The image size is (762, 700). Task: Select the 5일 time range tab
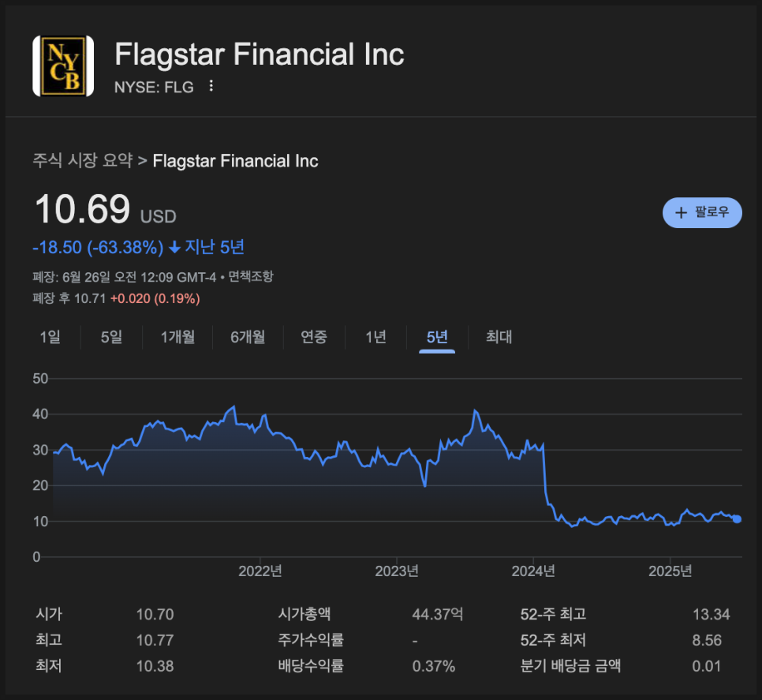click(111, 337)
